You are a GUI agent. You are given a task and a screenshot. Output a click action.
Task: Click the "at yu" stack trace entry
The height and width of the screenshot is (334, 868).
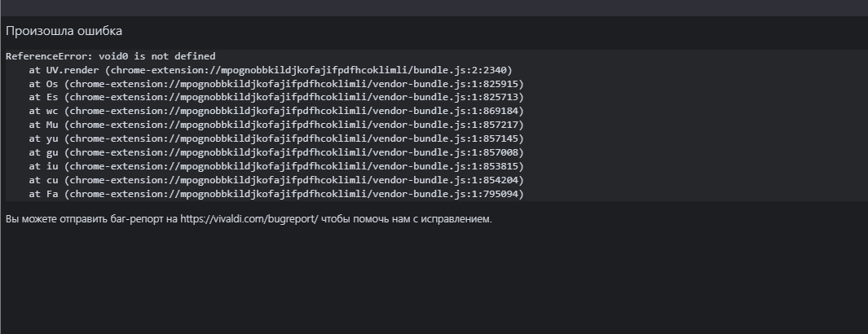pos(276,138)
